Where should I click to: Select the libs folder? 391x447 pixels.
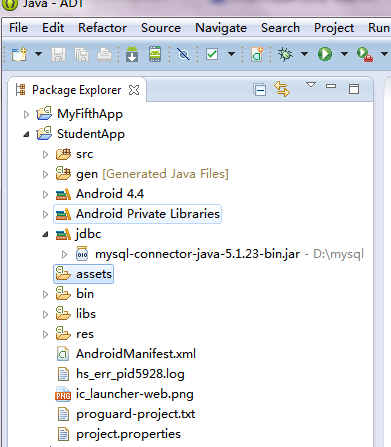[x=76, y=314]
